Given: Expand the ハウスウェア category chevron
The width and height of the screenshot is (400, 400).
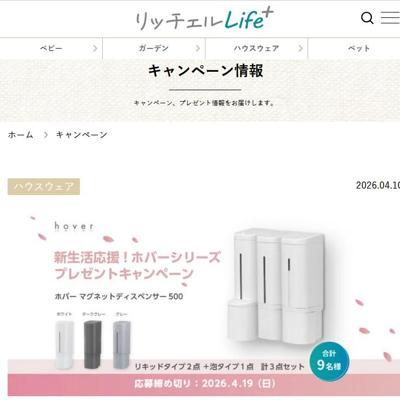Looking at the screenshot, I should click(x=300, y=49).
